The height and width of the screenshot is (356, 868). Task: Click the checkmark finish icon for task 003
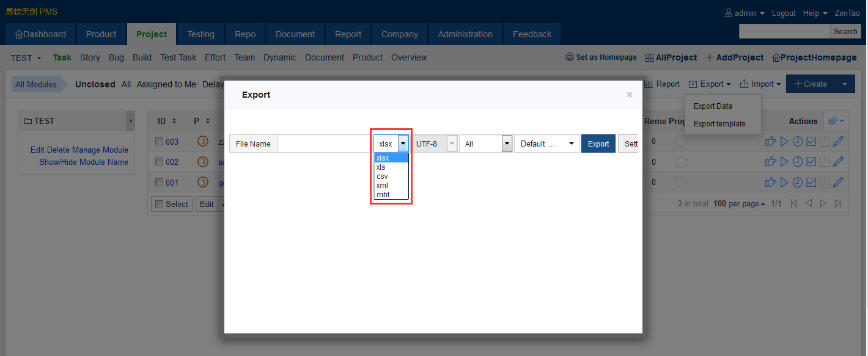(811, 142)
